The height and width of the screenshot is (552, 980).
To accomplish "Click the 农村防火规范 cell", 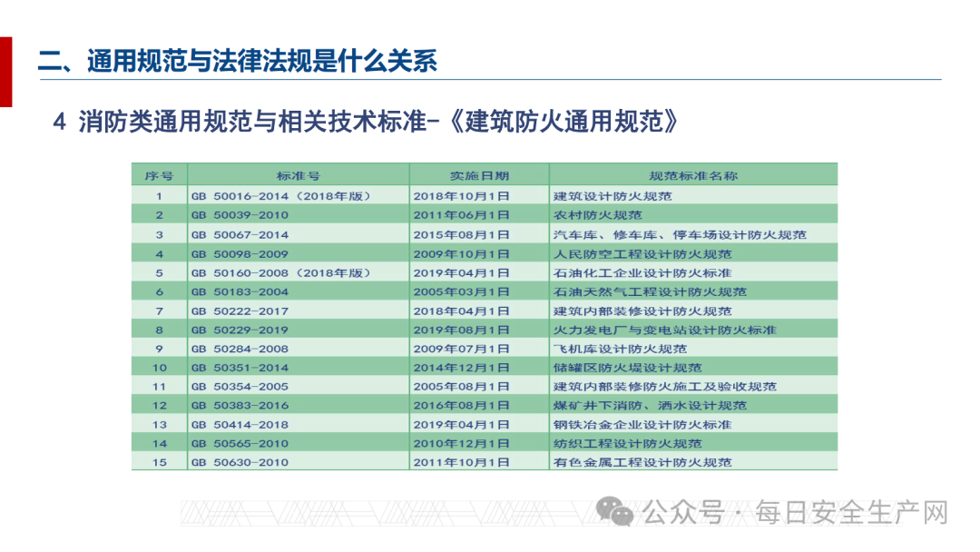I will tap(597, 215).
